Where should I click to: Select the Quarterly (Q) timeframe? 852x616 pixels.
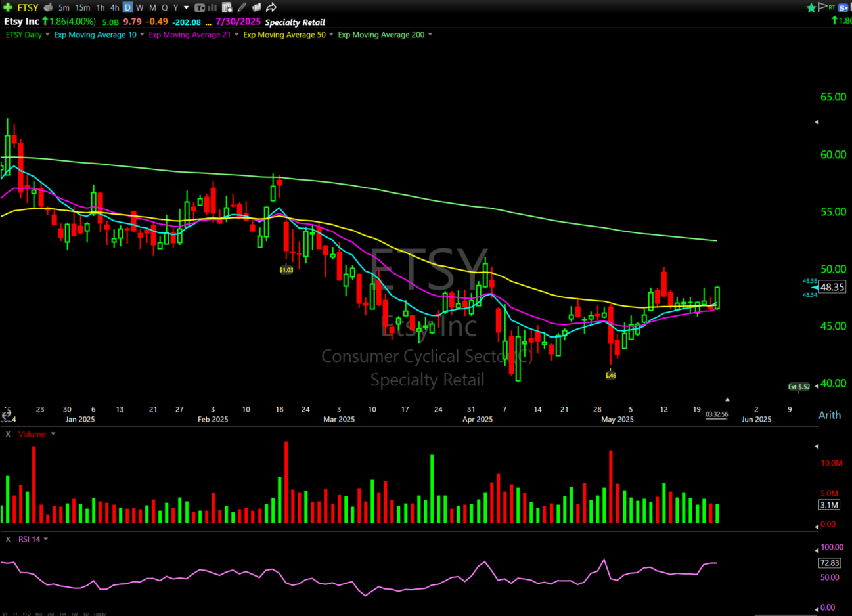(165, 7)
